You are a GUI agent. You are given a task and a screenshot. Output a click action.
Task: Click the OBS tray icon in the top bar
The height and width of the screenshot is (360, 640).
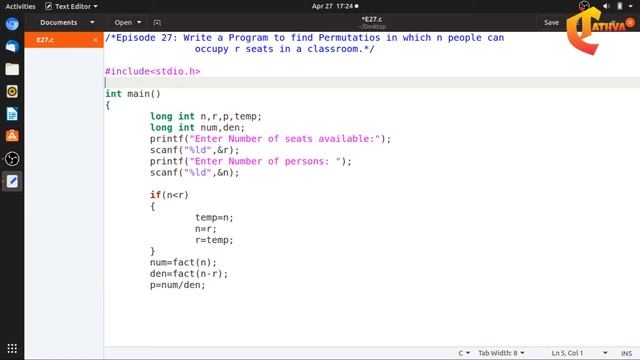tap(584, 6)
